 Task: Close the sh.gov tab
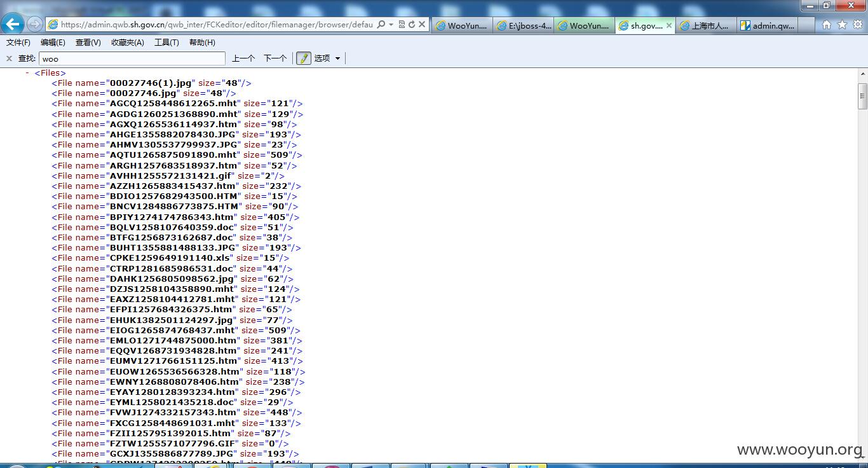click(669, 25)
